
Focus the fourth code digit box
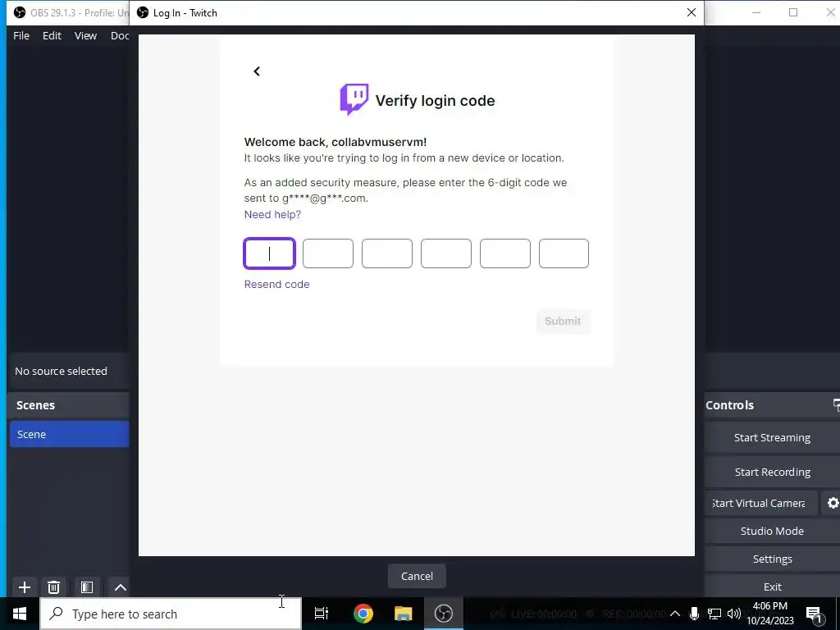click(x=445, y=253)
